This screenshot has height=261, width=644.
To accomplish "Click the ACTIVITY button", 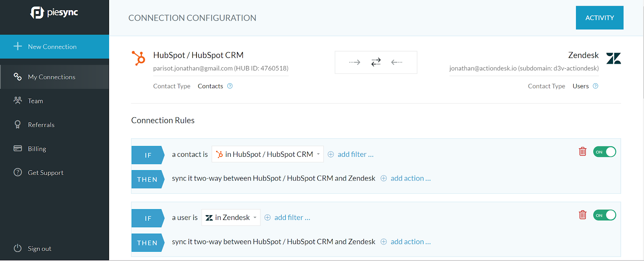I will tap(600, 18).
